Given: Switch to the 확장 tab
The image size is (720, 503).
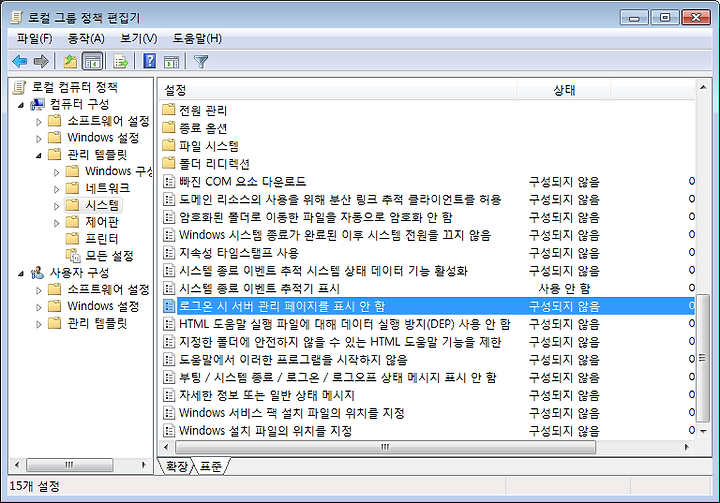Looking at the screenshot, I should (176, 466).
